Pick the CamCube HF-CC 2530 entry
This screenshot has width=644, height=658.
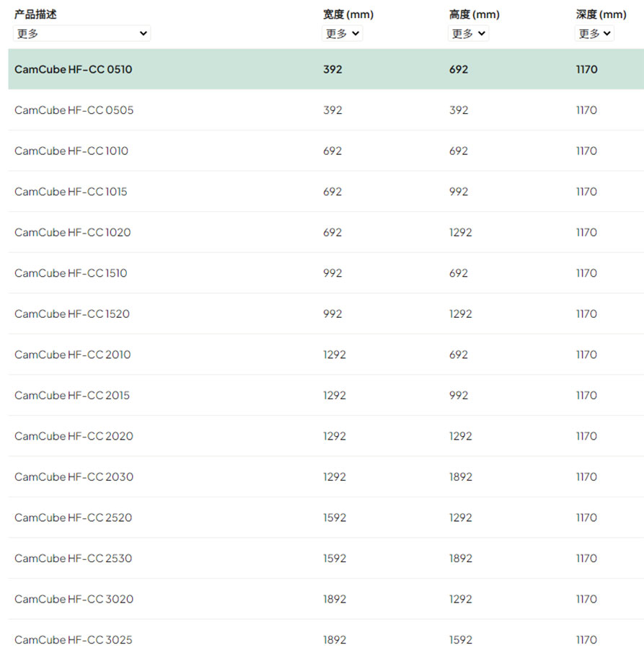point(326,558)
